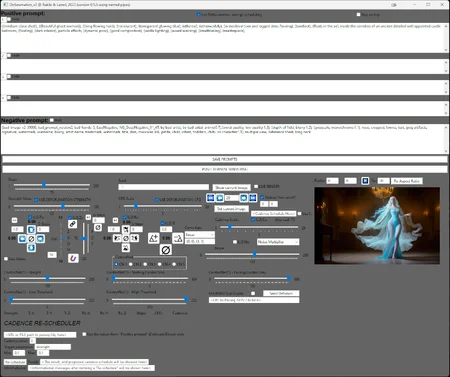Toggle USE DEFORUMATION STRENGTH checkbox
The height and width of the screenshot is (377, 450).
(36, 200)
